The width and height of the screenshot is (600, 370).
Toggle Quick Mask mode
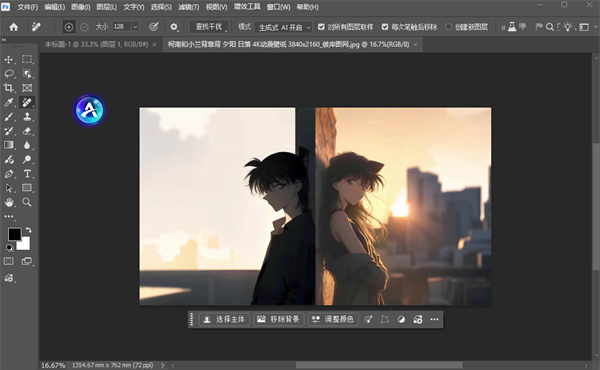pyautogui.click(x=8, y=261)
